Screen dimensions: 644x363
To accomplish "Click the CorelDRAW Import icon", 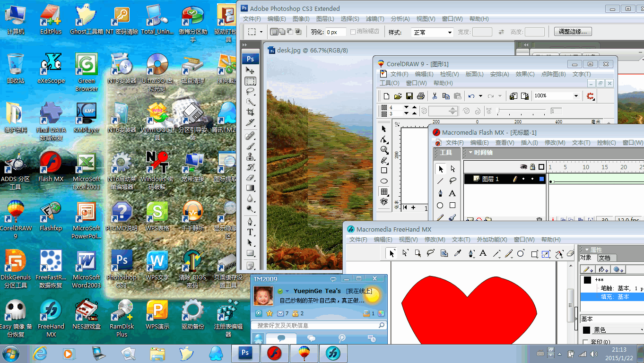I will pos(513,96).
